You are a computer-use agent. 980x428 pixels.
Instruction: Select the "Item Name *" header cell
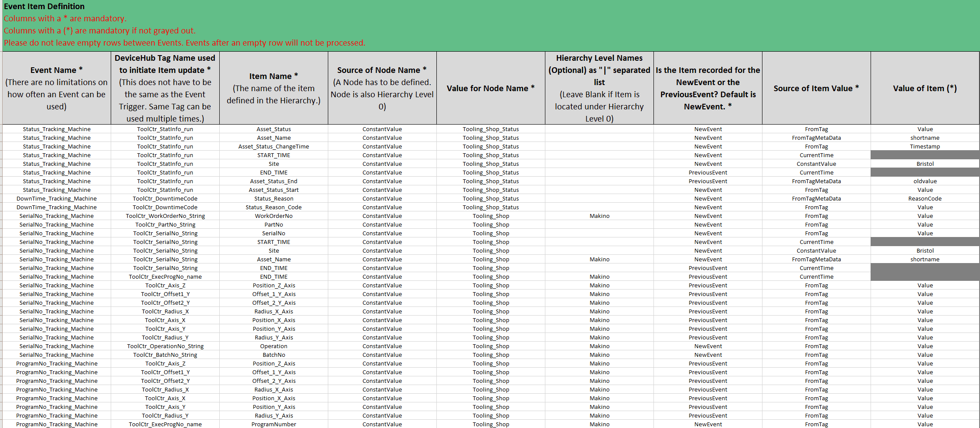274,88
